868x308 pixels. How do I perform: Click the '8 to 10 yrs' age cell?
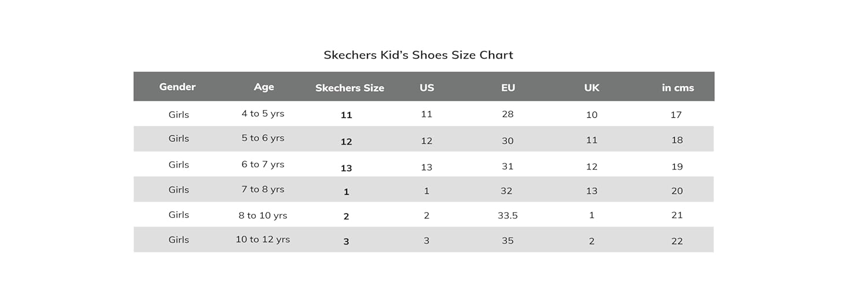[263, 216]
